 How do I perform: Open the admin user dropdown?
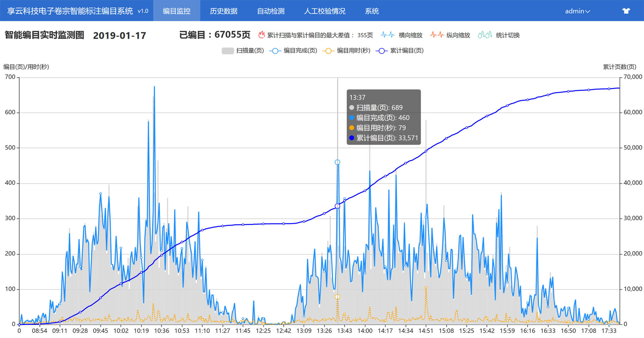pos(577,11)
